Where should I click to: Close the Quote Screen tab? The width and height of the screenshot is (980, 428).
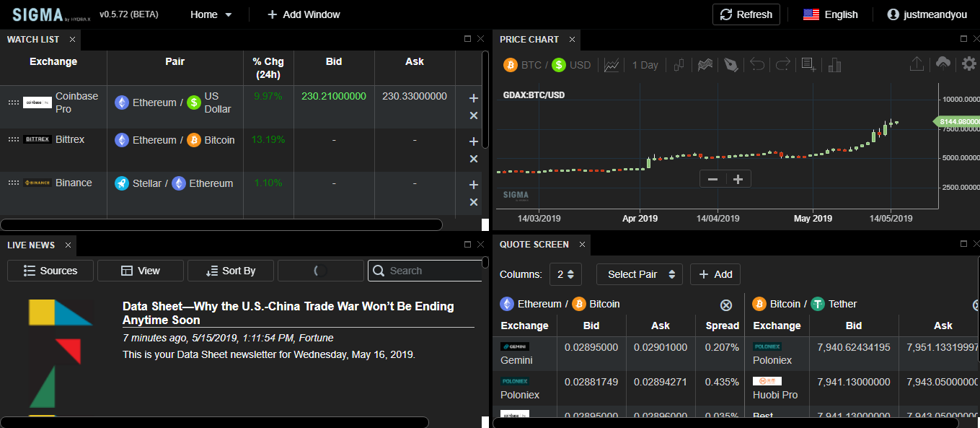tap(582, 245)
